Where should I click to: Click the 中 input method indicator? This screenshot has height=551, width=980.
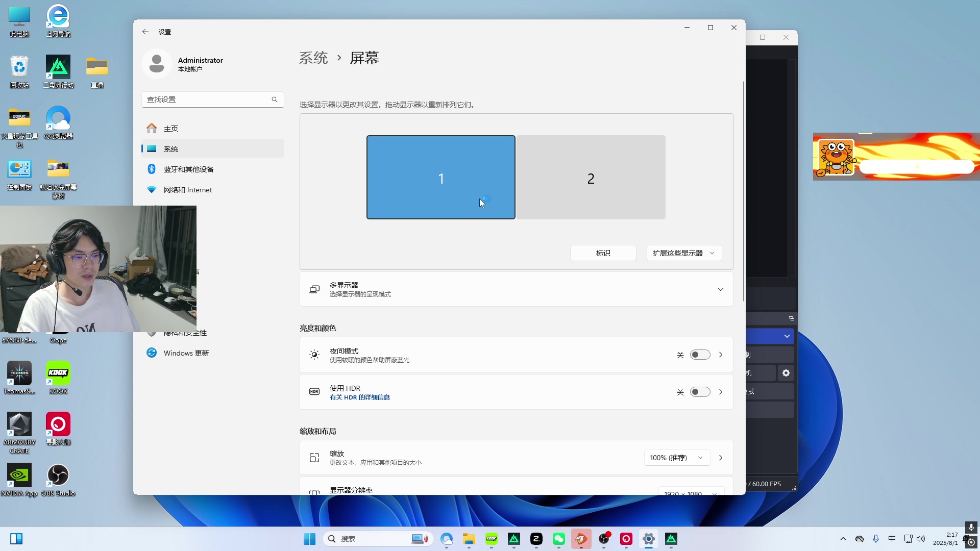892,539
